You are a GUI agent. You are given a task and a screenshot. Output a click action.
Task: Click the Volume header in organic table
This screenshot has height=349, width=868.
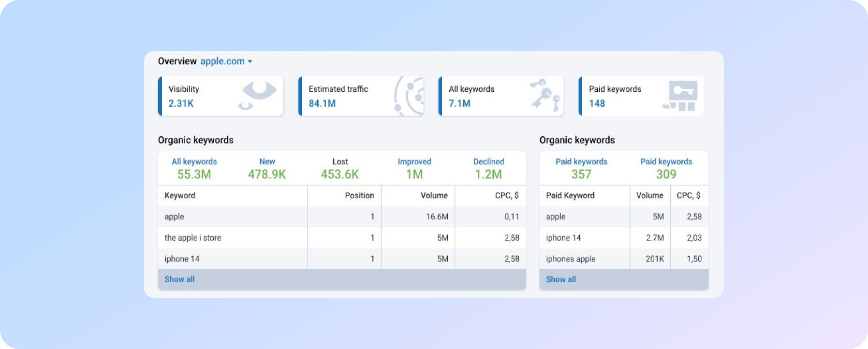coord(434,196)
